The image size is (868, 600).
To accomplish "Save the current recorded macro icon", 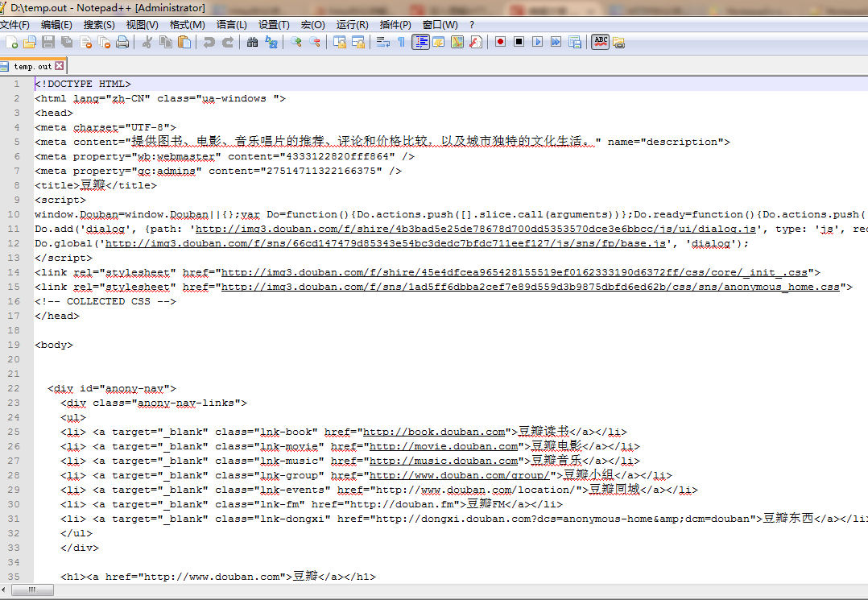I will [575, 42].
